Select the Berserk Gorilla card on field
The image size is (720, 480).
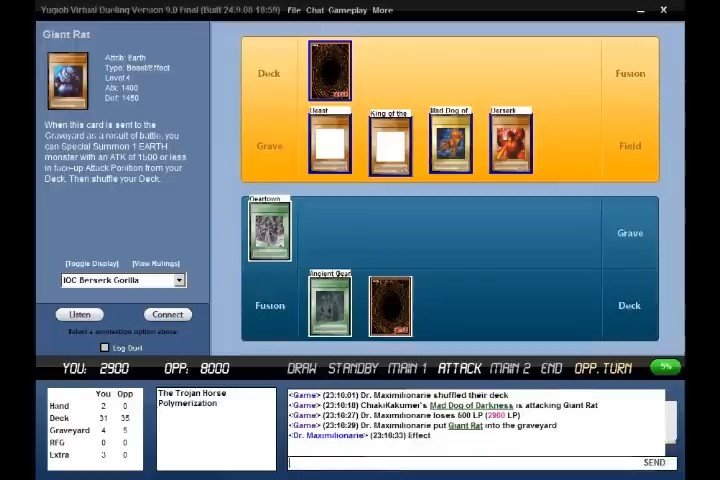tap(511, 140)
